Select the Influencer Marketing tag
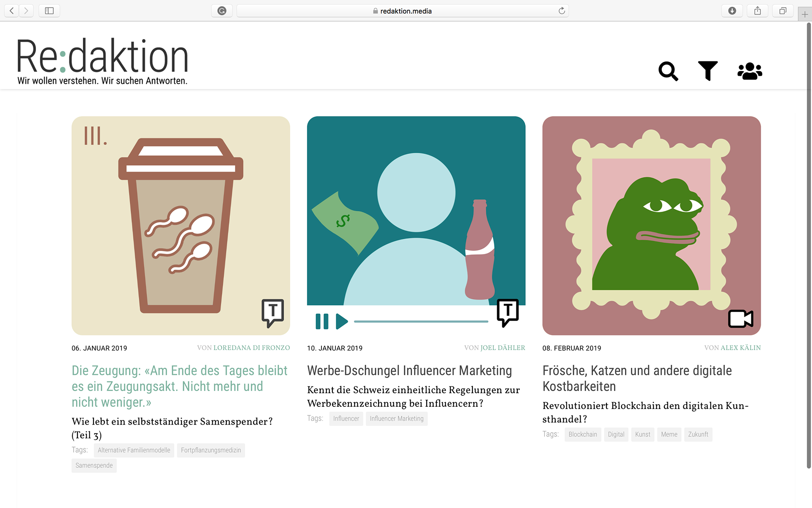 [397, 419]
